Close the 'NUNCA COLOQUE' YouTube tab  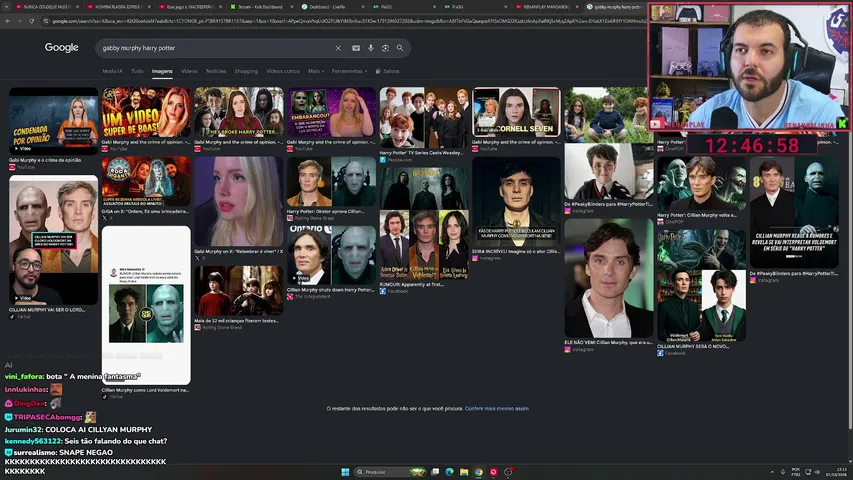tap(77, 7)
